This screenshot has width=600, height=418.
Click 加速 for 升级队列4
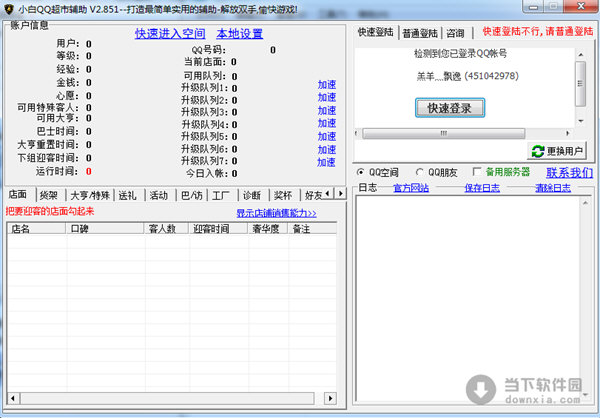326,123
